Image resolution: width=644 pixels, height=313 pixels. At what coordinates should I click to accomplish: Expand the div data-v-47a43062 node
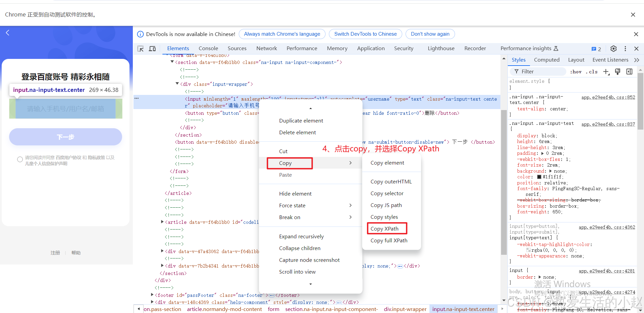[x=162, y=251]
